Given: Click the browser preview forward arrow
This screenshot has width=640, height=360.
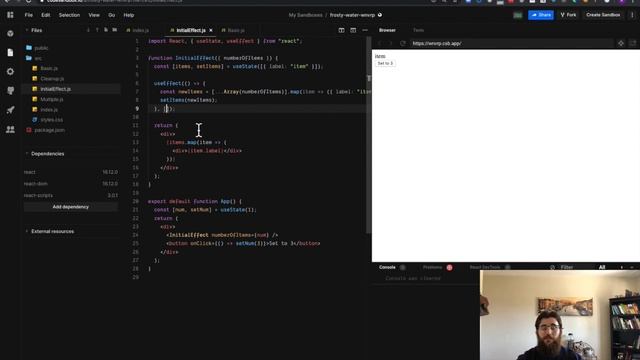Looking at the screenshot, I should pos(390,43).
